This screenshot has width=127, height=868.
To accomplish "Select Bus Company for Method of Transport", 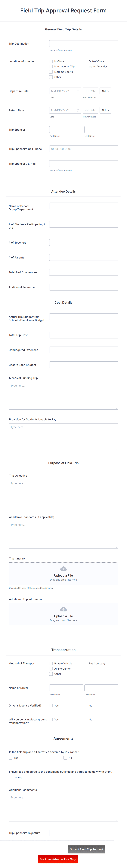I will [85, 663].
